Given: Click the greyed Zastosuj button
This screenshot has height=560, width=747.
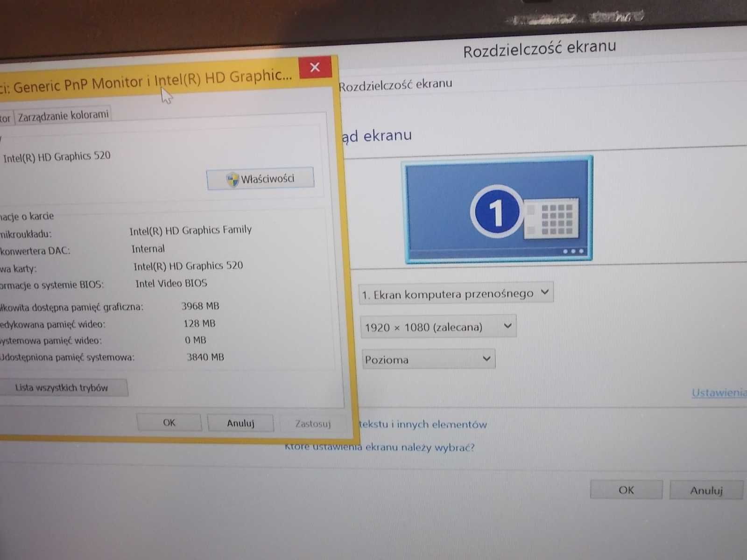Looking at the screenshot, I should pyautogui.click(x=313, y=424).
